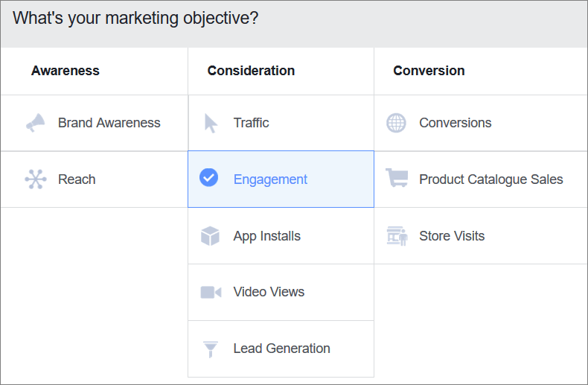Screen dimensions: 588x385
Task: Select Lead Generation objective text
Action: pos(281,349)
